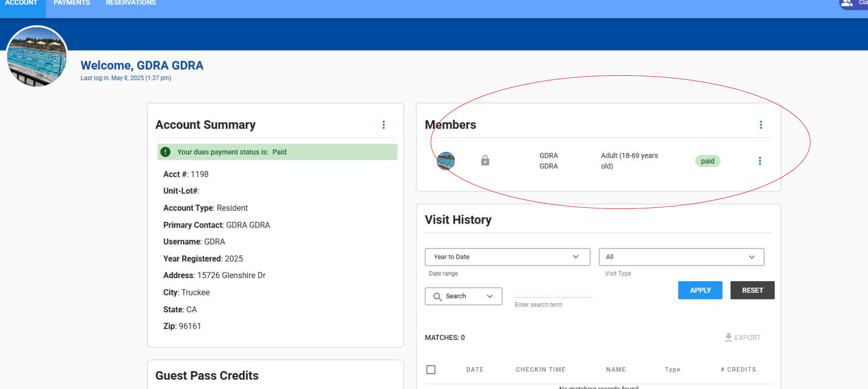This screenshot has width=868, height=389.
Task: Click the large pool profile picture
Action: coord(37,56)
